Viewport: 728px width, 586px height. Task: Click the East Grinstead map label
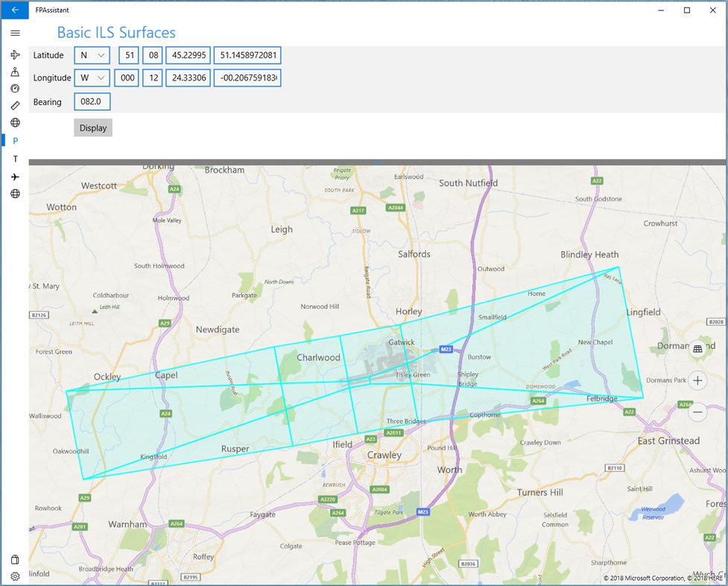point(668,441)
